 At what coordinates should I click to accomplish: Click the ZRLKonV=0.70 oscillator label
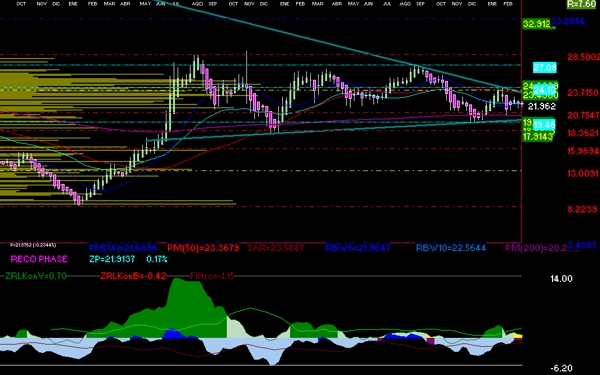click(x=35, y=276)
